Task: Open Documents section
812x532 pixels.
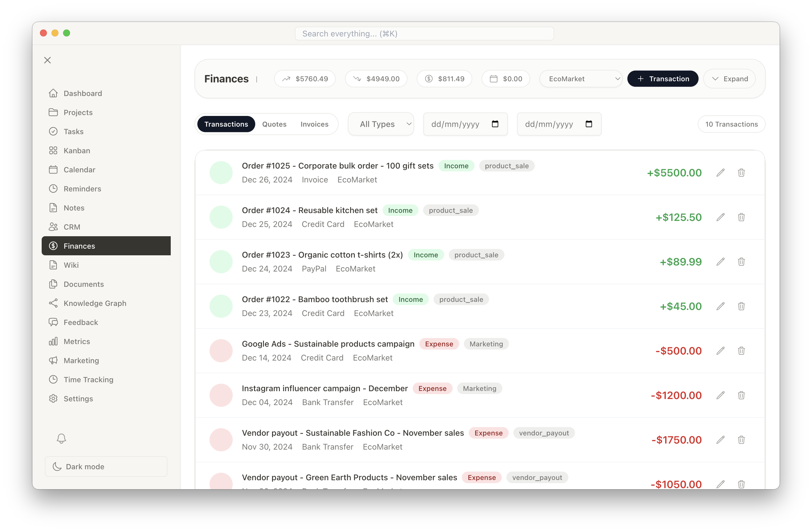Action: point(106,284)
